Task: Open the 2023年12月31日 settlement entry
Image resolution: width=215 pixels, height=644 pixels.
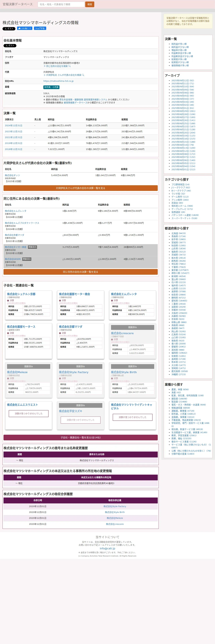Action: [x=14, y=132]
